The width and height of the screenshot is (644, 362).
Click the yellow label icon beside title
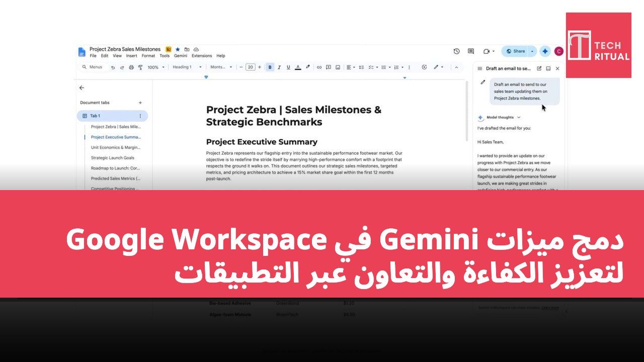click(169, 49)
